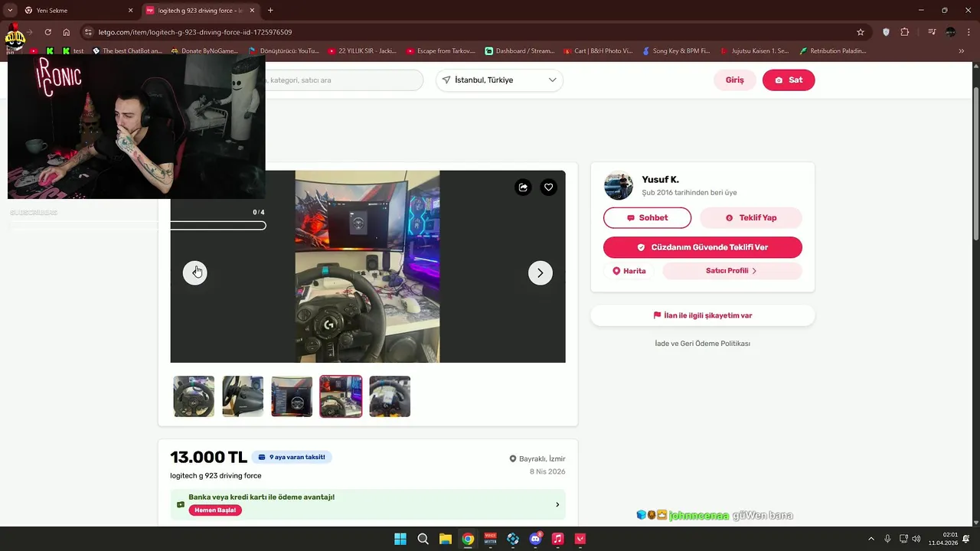
Task: Click the letgo search input field
Action: 344,80
